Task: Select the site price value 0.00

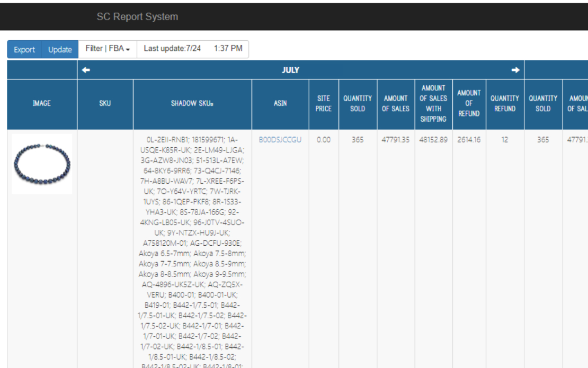Action: pos(324,140)
